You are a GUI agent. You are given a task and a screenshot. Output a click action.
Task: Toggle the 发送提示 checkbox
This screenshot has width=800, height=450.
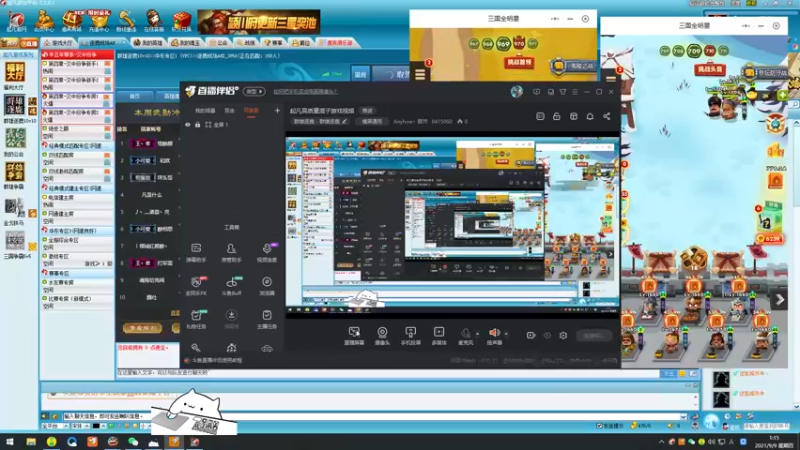pos(599,426)
